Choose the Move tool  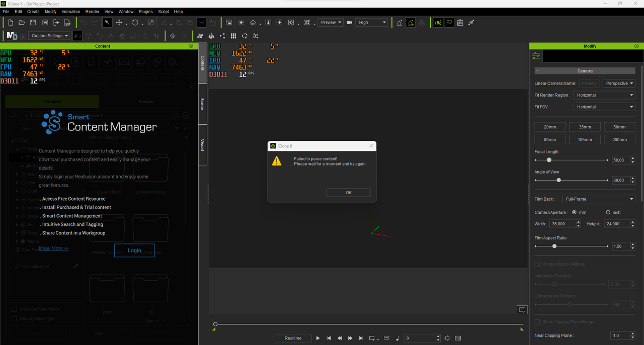coord(119,23)
